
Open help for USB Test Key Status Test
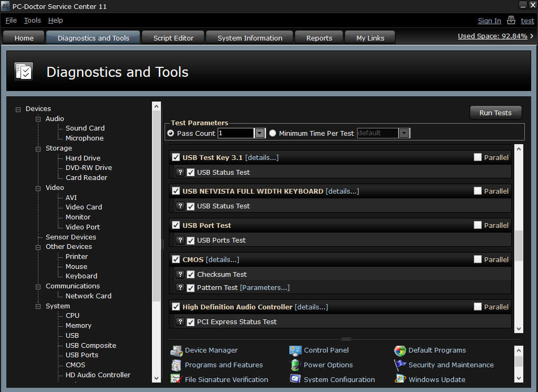(x=180, y=172)
